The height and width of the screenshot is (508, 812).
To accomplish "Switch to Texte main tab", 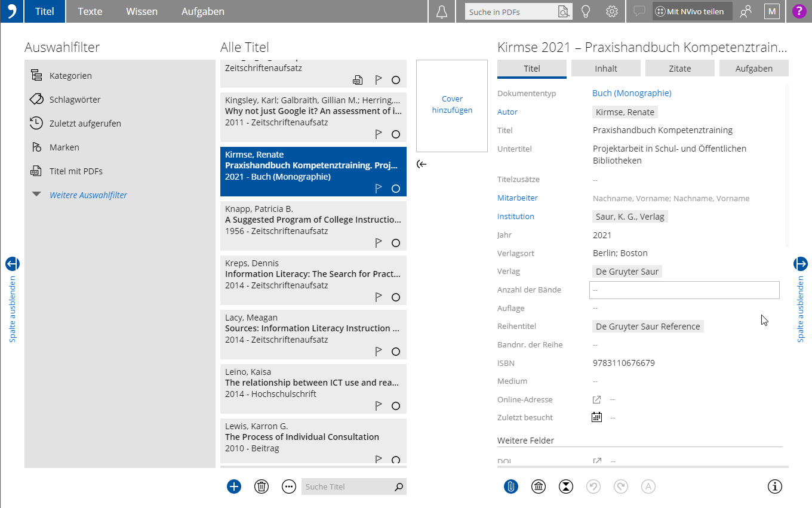I will point(90,11).
